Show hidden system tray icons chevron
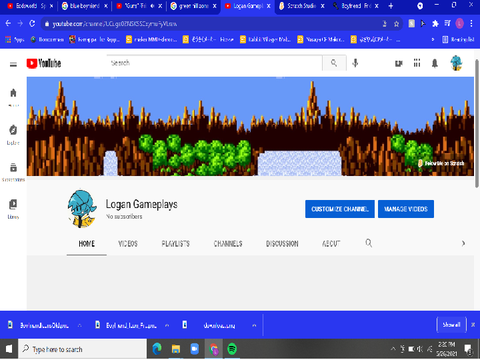This screenshot has height=360, width=480. click(393, 349)
